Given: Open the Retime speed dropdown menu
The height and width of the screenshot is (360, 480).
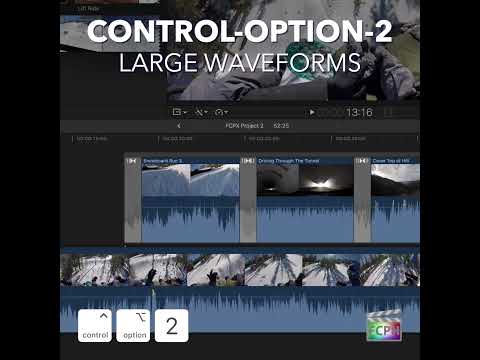Looking at the screenshot, I should pos(221,112).
